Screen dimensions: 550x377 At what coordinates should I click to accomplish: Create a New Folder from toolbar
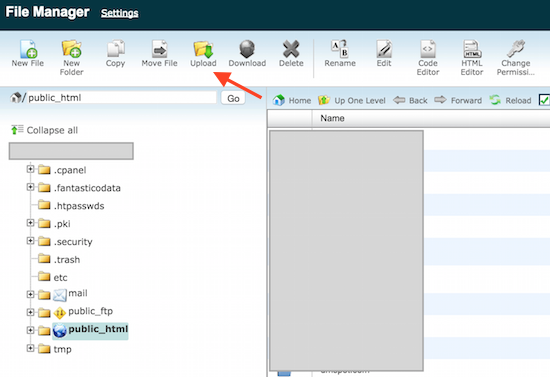coord(72,49)
